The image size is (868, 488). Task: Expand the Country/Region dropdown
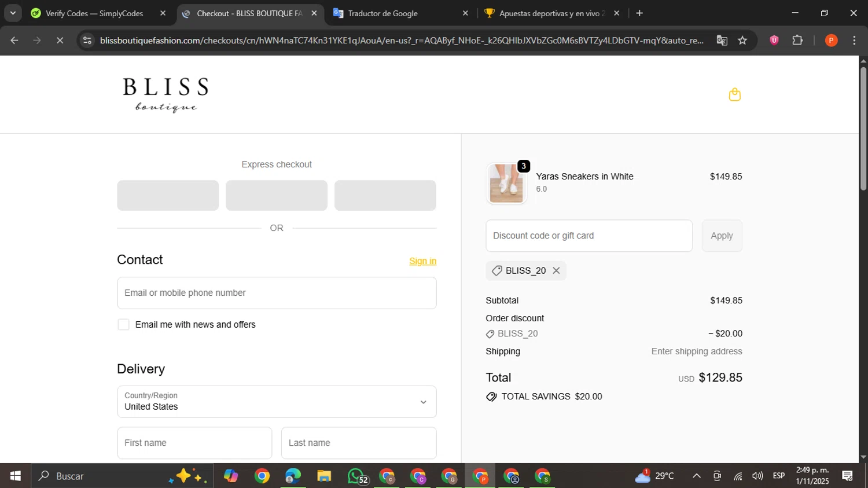click(277, 402)
